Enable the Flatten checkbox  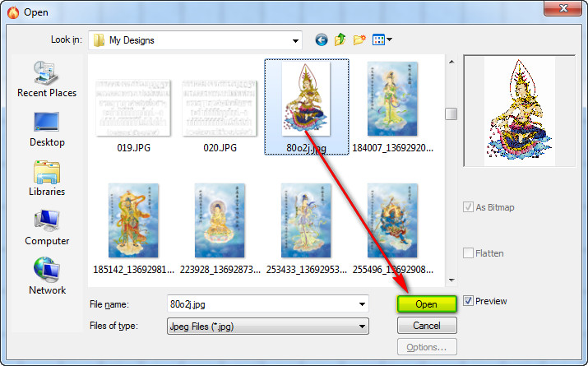pyautogui.click(x=468, y=253)
